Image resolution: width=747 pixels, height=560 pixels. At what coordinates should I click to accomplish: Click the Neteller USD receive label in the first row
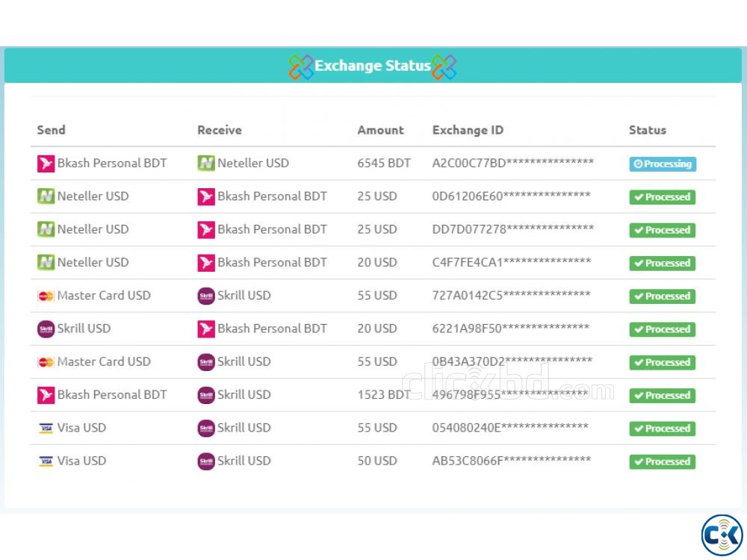253,164
